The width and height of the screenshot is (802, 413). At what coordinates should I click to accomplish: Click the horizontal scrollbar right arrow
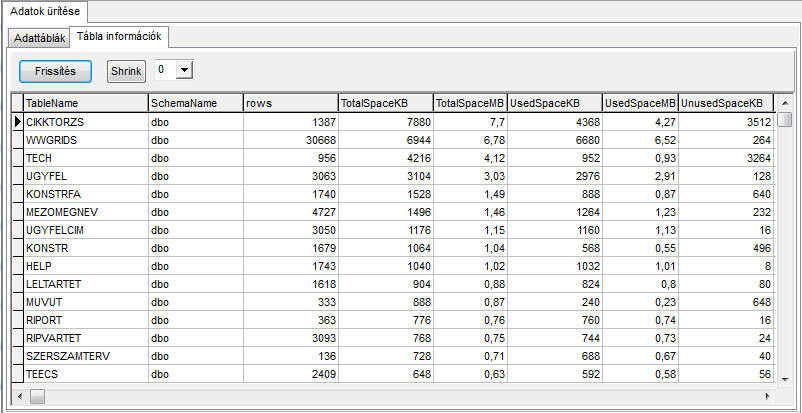(768, 396)
